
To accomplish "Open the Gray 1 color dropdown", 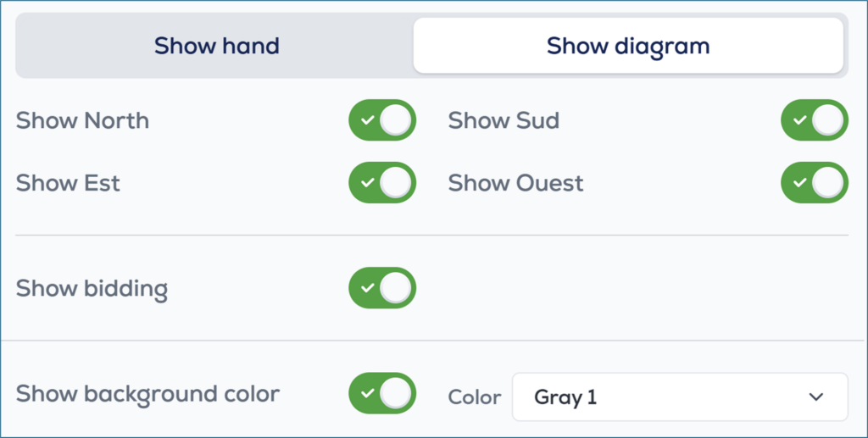I will [x=679, y=396].
